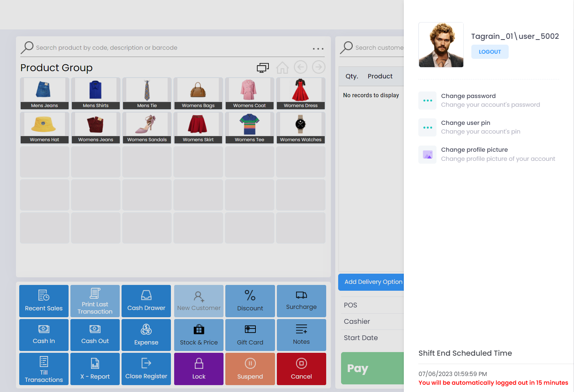
Task: Open Recent Sales
Action: 44,301
